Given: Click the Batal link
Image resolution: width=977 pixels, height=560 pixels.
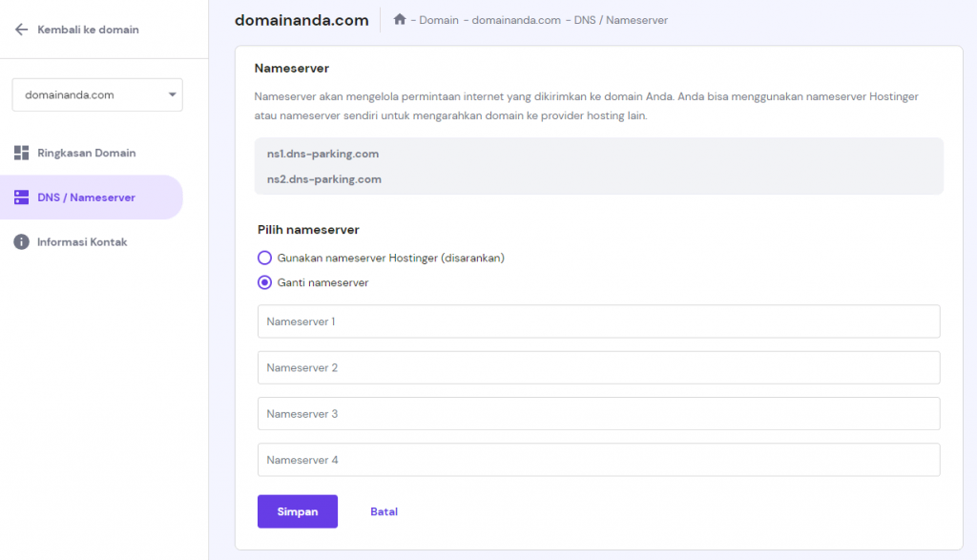Looking at the screenshot, I should pos(384,511).
